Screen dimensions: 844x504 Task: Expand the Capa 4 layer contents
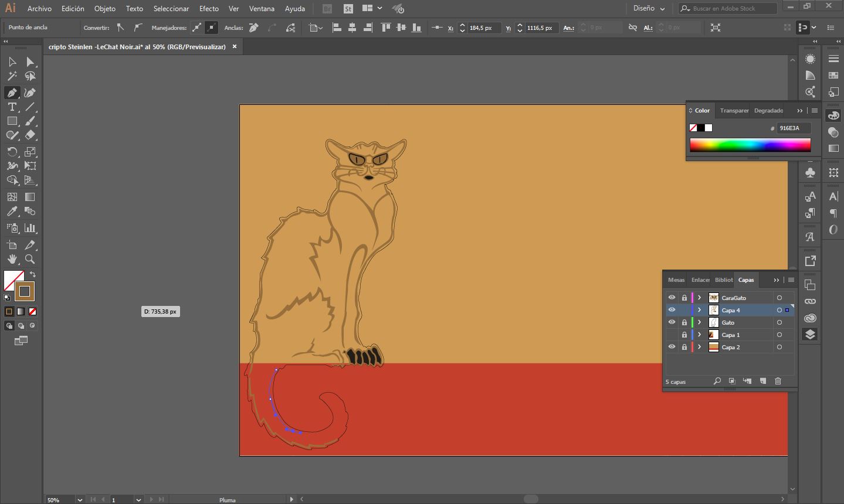(699, 310)
